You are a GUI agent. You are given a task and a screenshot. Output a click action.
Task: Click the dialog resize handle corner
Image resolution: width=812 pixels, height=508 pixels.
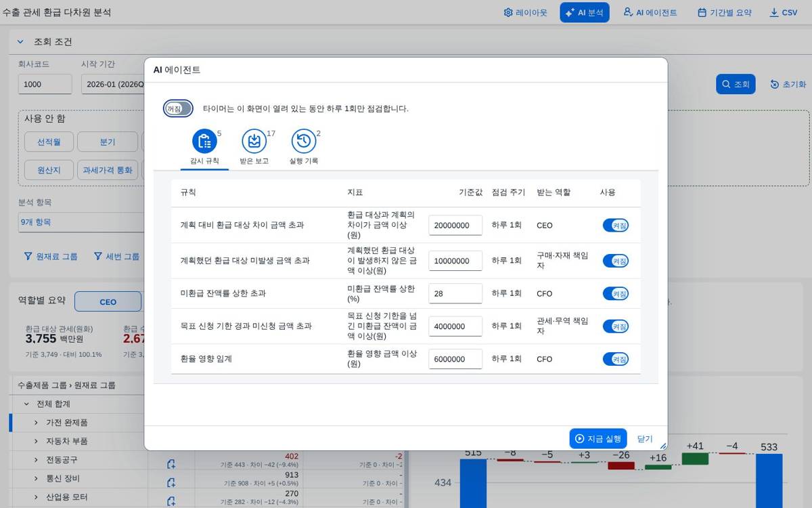point(663,446)
